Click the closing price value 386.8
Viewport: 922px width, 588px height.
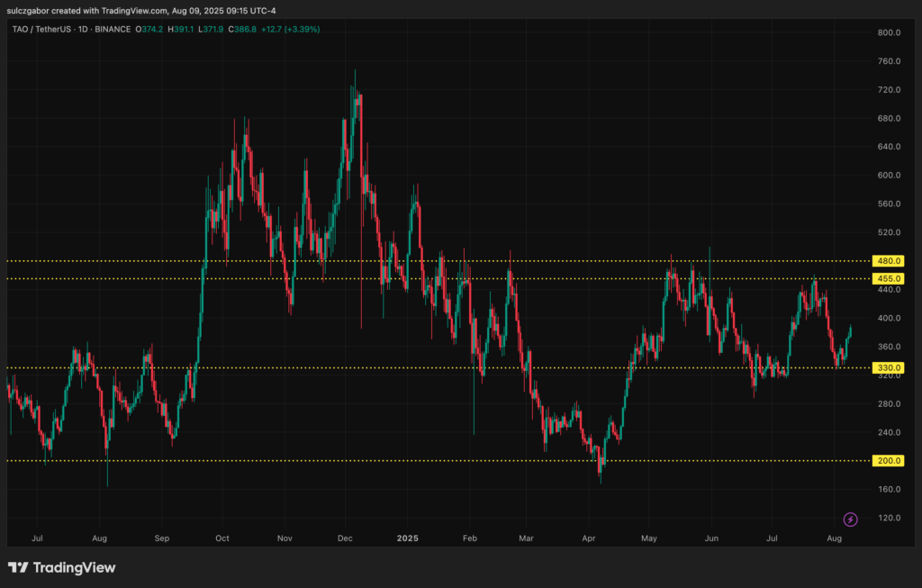245,30
